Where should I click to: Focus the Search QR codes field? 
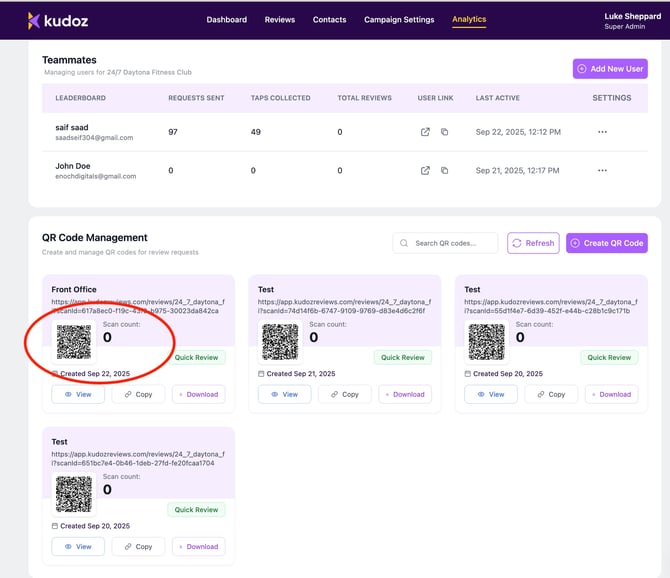(x=452, y=243)
